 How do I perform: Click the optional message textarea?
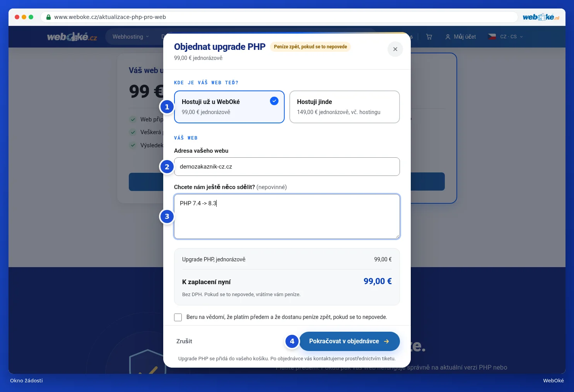click(287, 216)
